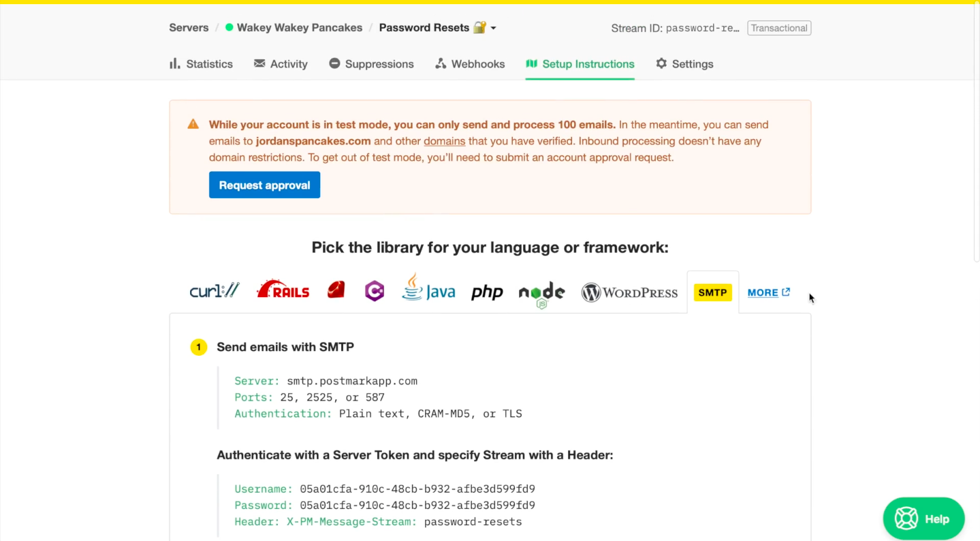Click the jordanspancakes.com domain text

point(313,141)
